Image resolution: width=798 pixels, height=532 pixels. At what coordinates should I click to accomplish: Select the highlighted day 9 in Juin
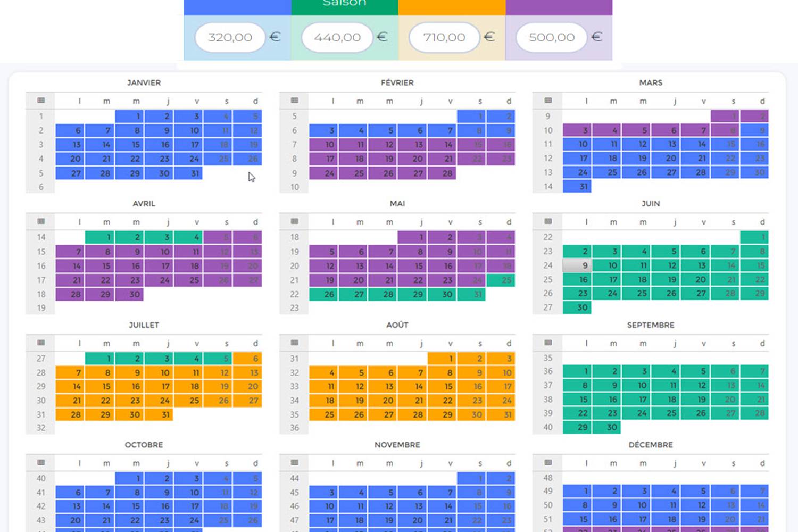click(578, 265)
